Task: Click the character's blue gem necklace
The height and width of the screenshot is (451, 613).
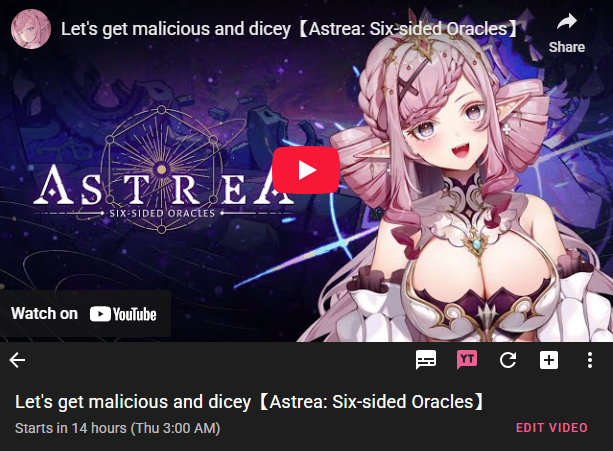Action: click(476, 244)
